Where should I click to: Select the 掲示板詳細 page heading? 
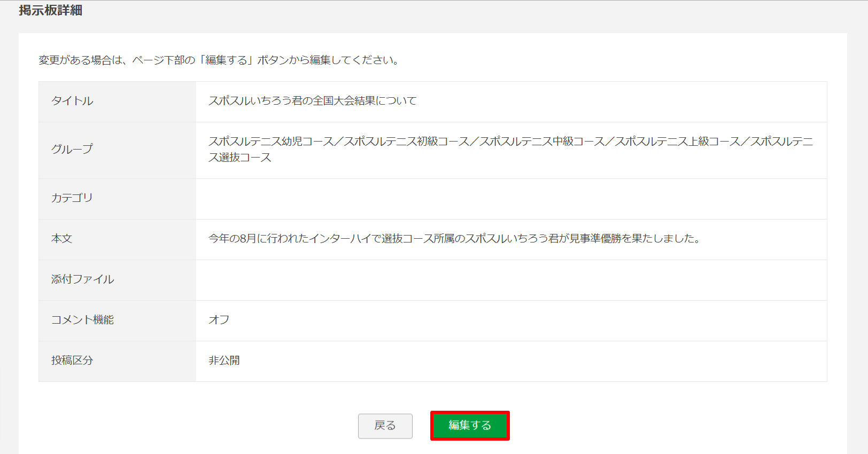point(51,11)
